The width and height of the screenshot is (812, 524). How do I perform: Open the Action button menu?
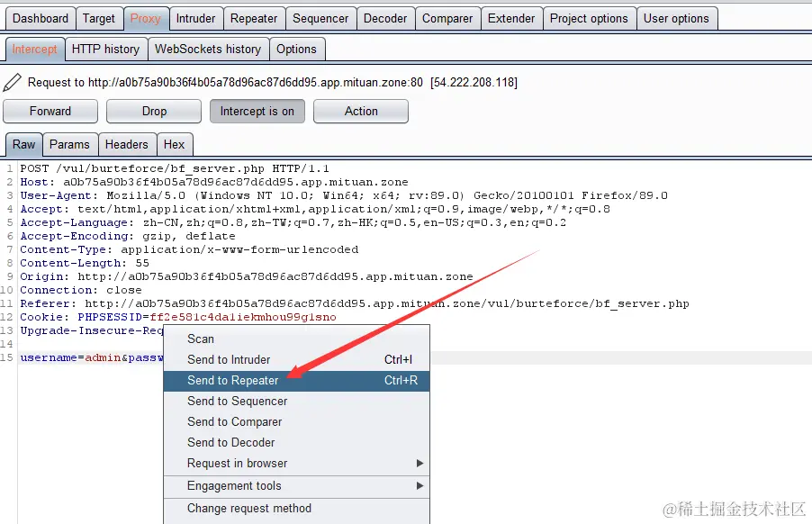tap(361, 112)
